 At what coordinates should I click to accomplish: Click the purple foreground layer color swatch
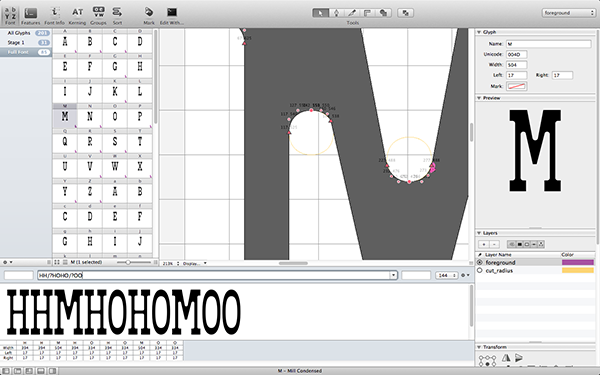pyautogui.click(x=577, y=262)
